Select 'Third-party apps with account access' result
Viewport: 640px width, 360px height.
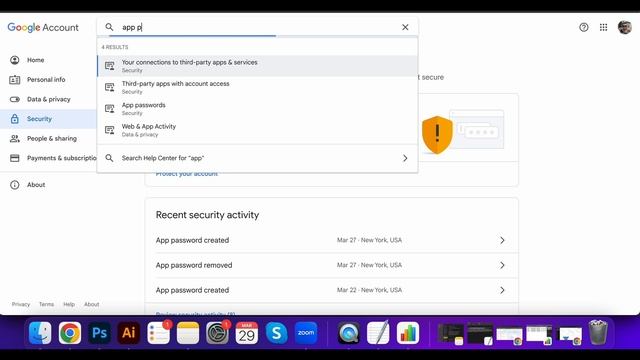pos(257,87)
